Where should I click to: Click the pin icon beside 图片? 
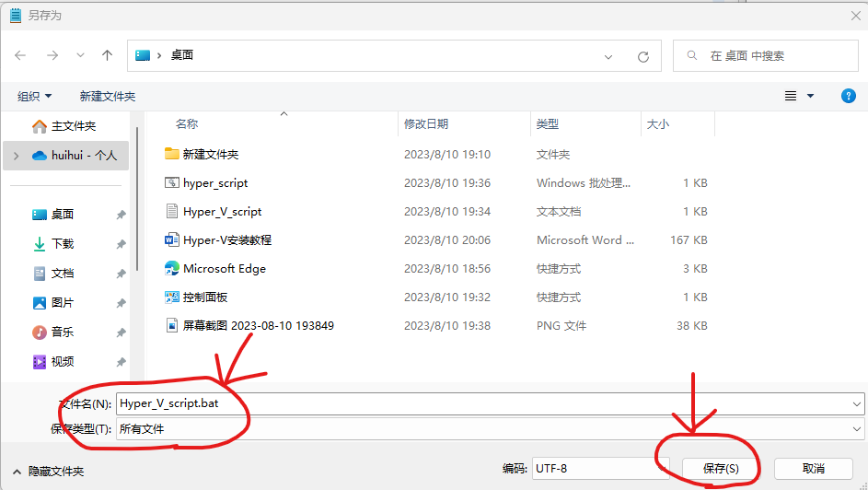tap(121, 303)
